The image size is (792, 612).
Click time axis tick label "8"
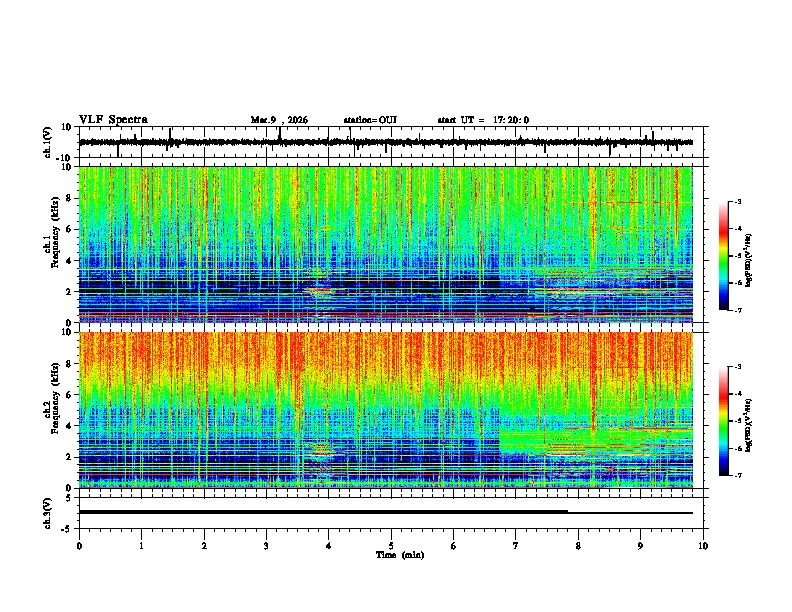tap(578, 546)
